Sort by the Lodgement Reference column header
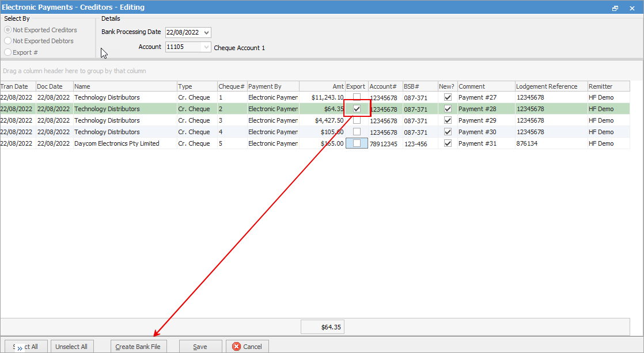Screen dimensions: 644x353 pos(551,86)
